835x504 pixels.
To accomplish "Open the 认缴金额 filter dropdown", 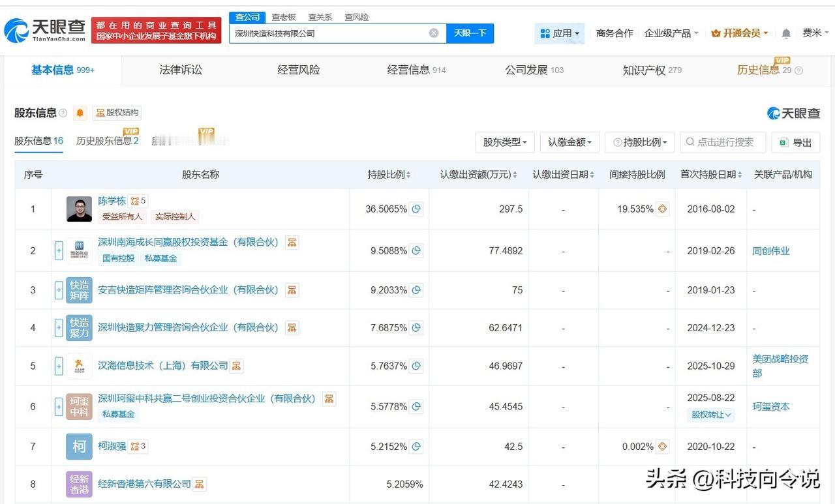I will click(x=569, y=142).
